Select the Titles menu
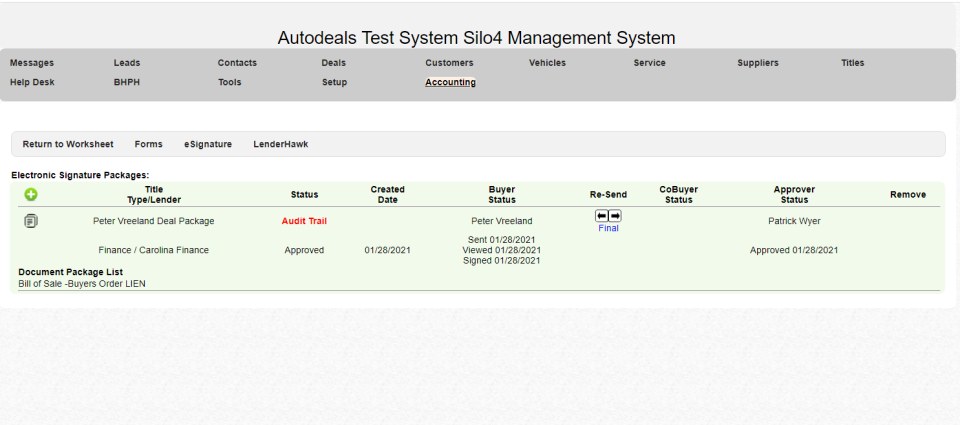960x425 pixels. tap(852, 63)
